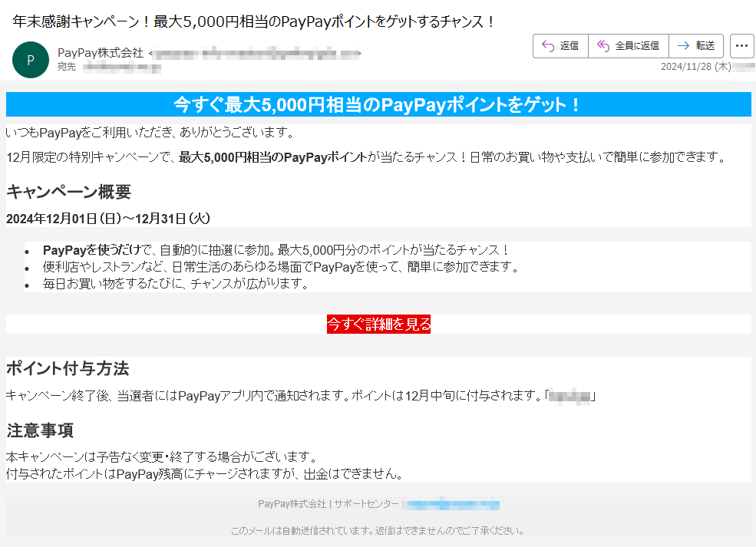The width and height of the screenshot is (756, 547).
Task: Open the more actions ellipsis menu
Action: pos(741,46)
